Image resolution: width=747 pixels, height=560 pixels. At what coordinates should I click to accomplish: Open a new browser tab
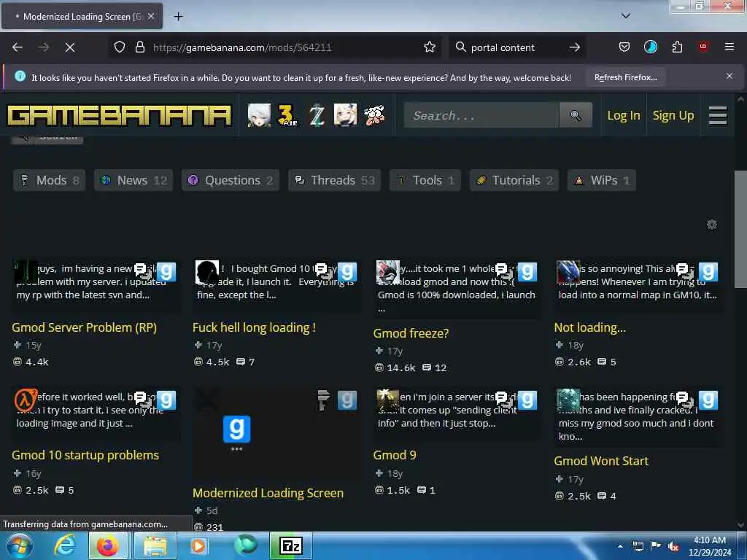[178, 17]
